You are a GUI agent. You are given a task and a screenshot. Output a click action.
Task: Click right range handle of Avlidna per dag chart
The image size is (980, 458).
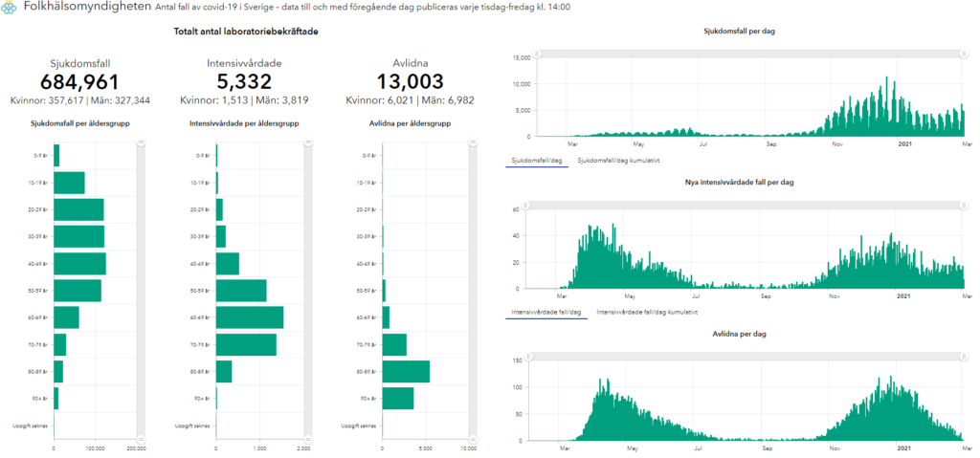[x=960, y=355]
